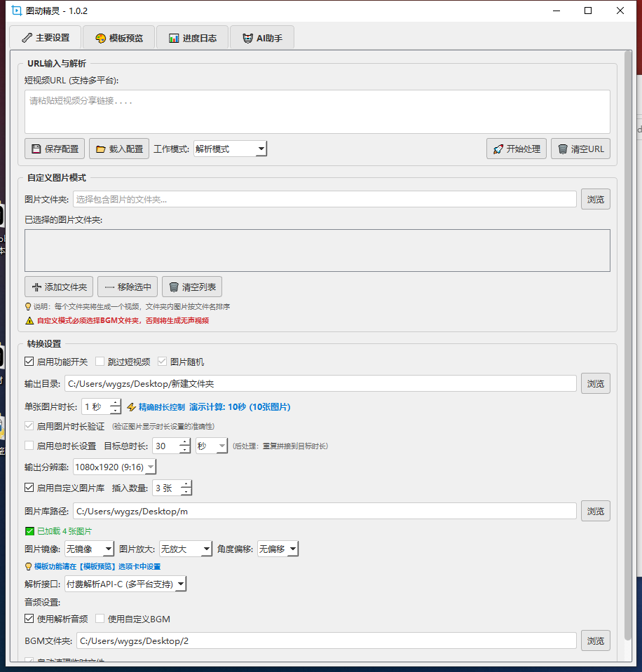Click the 保存配置 save icon button
The image size is (642, 672).
tap(55, 149)
